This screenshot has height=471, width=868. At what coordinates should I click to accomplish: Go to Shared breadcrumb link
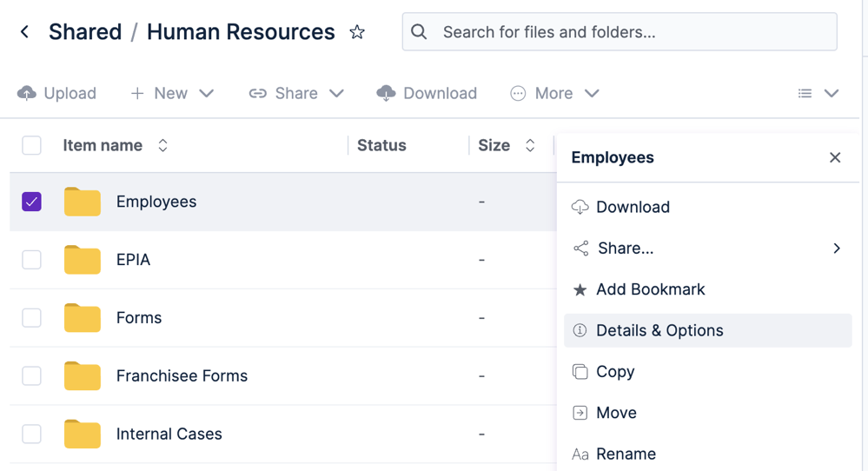(x=85, y=32)
